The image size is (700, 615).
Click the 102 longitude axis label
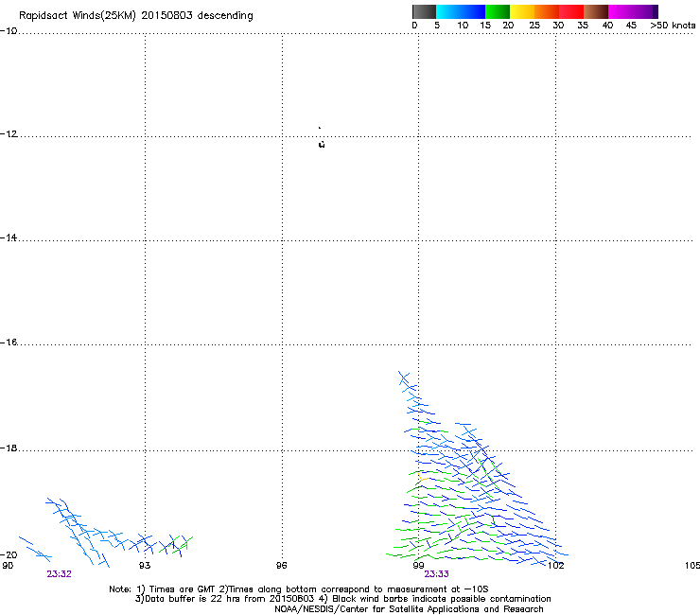click(x=556, y=566)
